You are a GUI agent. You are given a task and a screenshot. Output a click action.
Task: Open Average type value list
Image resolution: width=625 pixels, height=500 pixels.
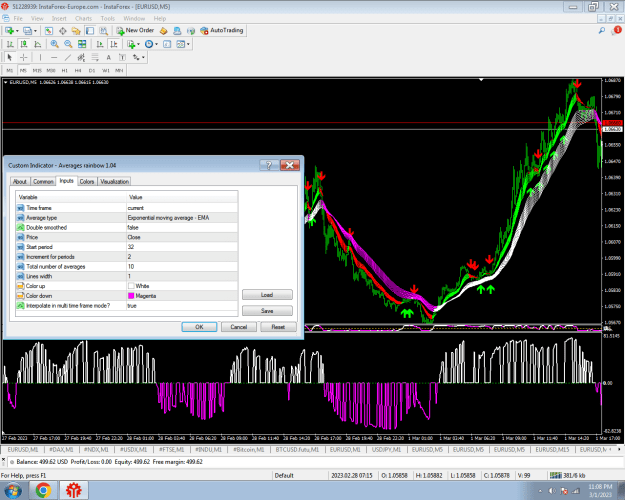[x=182, y=218]
